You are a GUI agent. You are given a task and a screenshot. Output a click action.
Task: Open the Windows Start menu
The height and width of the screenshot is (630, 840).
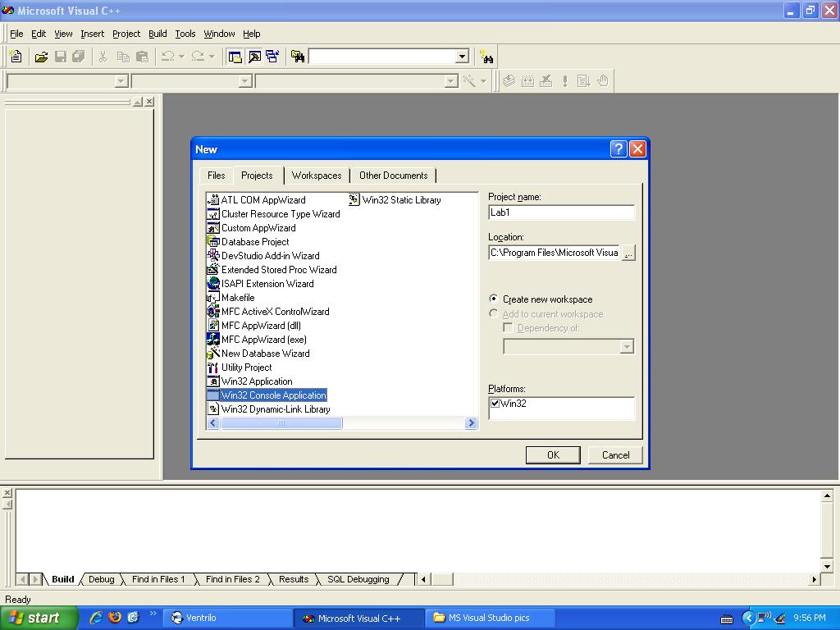click(x=39, y=618)
